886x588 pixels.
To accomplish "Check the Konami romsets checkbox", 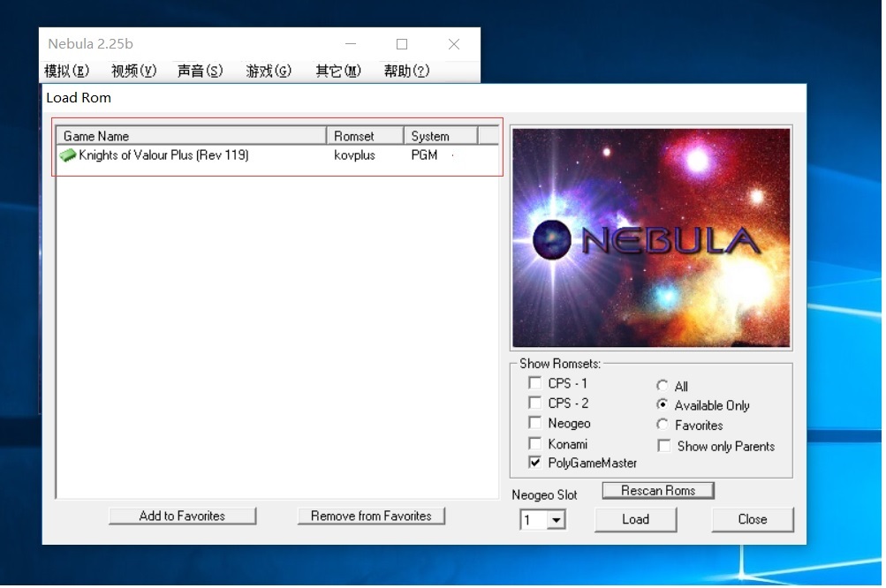I will [x=534, y=443].
